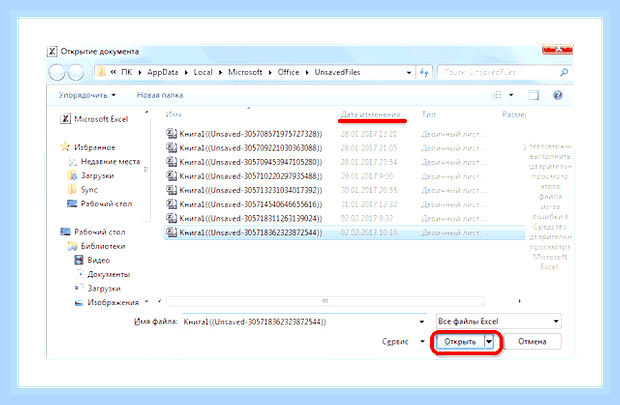Viewport: 620px width, 405px height.
Task: Close the Открытие документа dialog
Action: pyautogui.click(x=557, y=49)
